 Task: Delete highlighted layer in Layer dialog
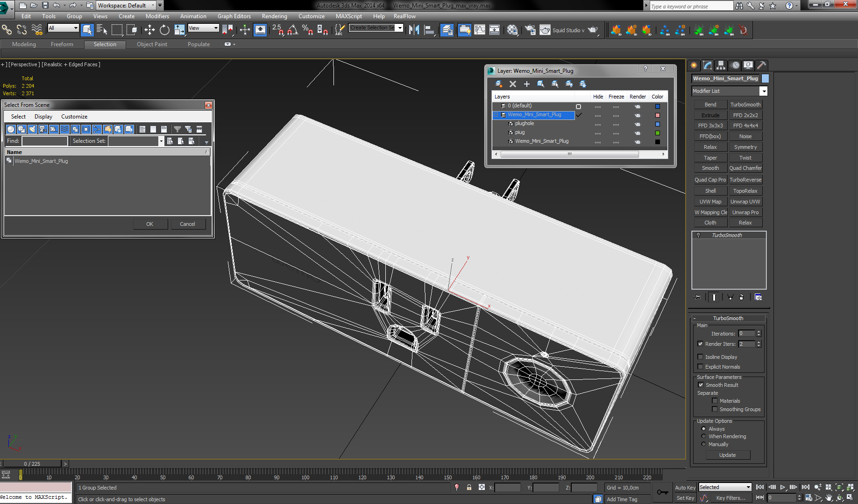pyautogui.click(x=513, y=84)
